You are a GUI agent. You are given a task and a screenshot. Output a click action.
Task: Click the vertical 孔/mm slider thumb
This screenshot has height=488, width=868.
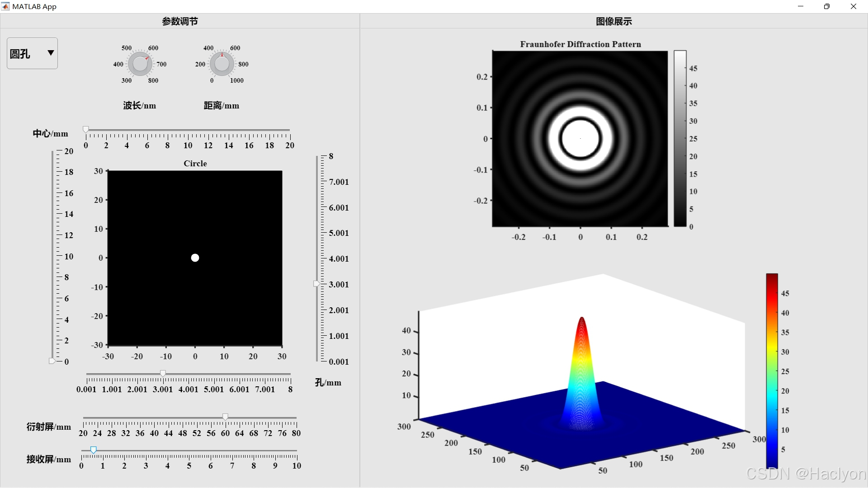pyautogui.click(x=316, y=284)
